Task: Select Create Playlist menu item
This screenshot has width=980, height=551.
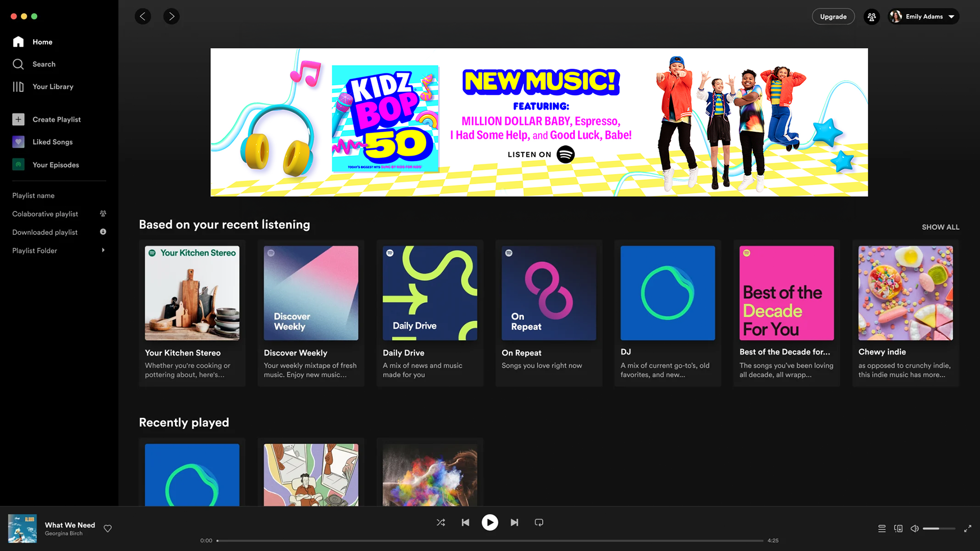Action: 57,119
